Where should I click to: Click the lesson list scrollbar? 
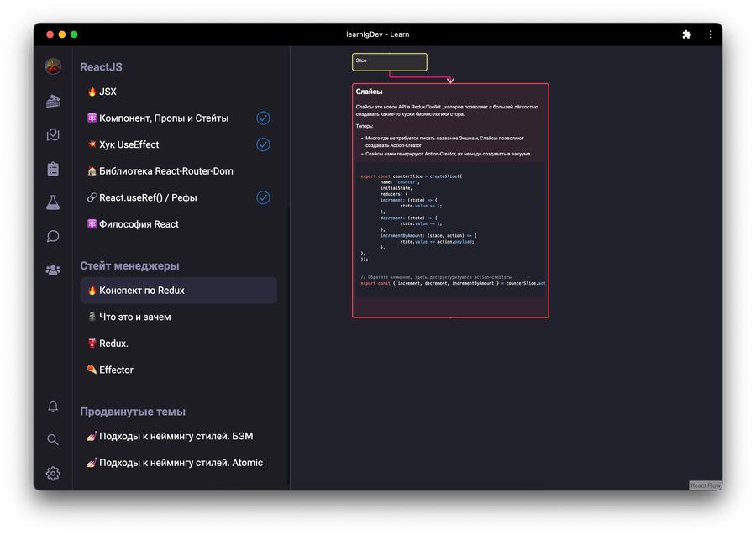(x=288, y=345)
